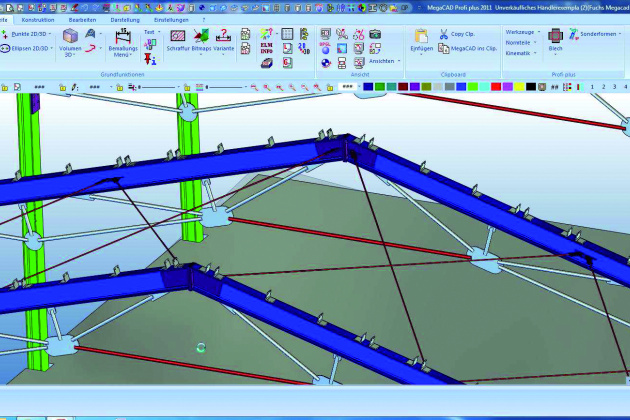Expand the Normteile dropdown
Viewport: 630px width, 420px height.
pyautogui.click(x=518, y=42)
